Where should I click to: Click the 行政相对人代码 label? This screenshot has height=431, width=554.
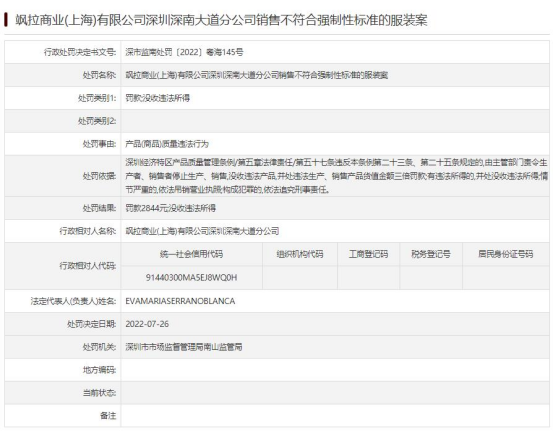[x=88, y=266]
